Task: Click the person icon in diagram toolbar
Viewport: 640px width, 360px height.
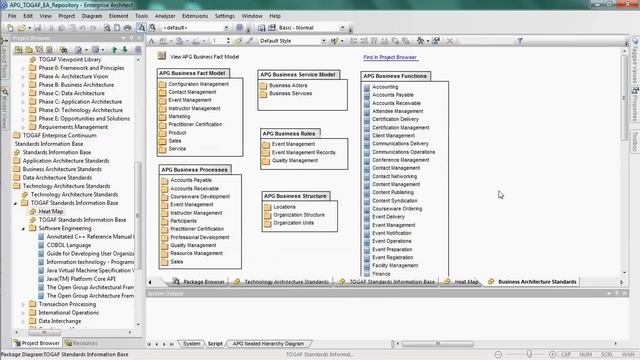Action: coord(420,41)
